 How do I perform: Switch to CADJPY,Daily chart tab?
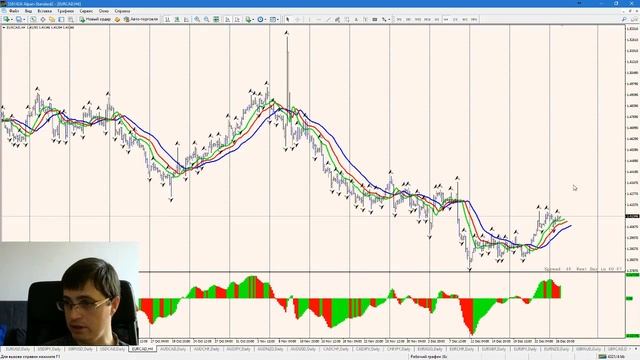pyautogui.click(x=368, y=349)
